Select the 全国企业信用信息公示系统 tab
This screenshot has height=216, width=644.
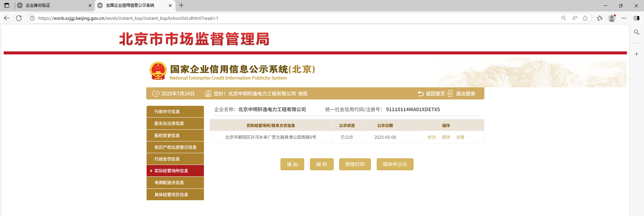(135, 5)
